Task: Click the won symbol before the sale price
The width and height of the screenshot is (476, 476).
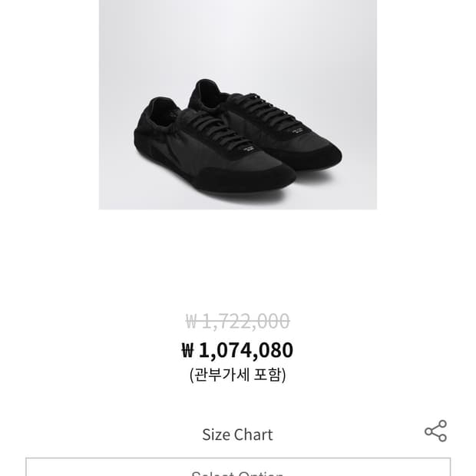Action: (x=189, y=351)
